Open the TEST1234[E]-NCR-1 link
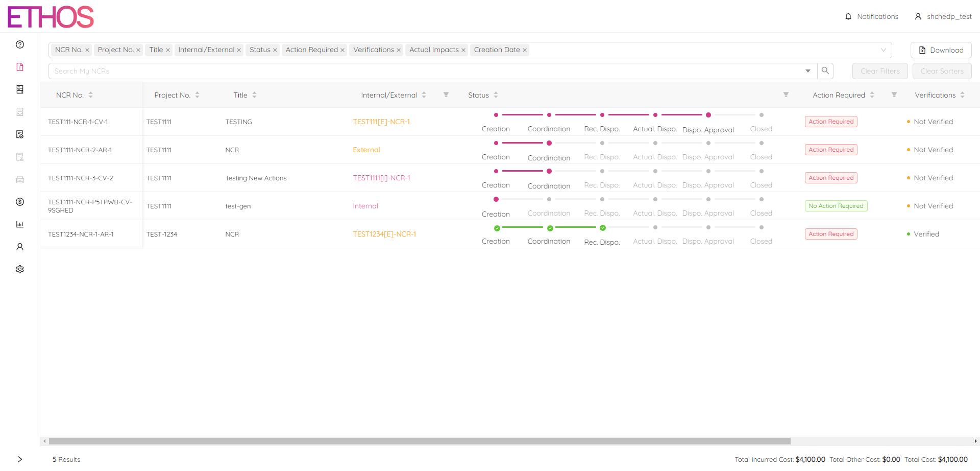The width and height of the screenshot is (980, 471). tap(384, 234)
